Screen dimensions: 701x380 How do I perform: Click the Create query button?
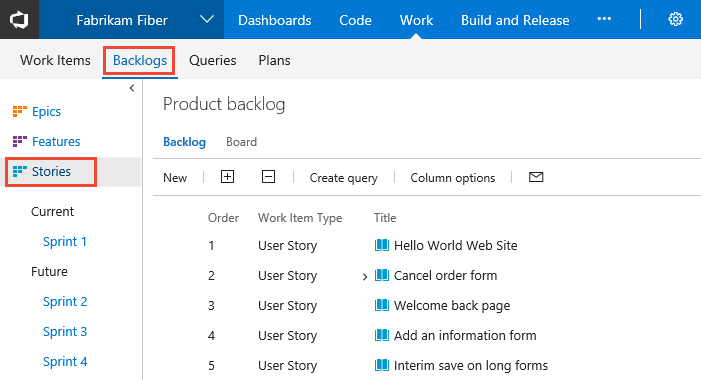[343, 178]
